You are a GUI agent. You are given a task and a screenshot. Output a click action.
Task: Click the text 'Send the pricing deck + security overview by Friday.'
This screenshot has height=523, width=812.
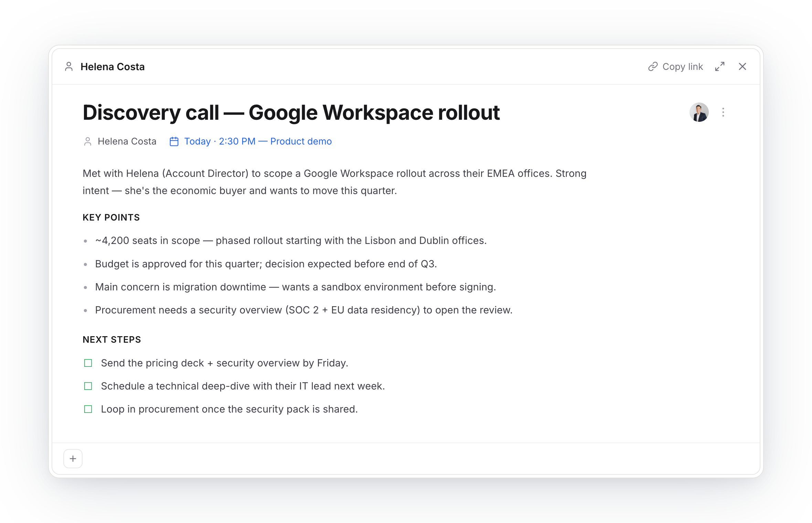click(225, 363)
